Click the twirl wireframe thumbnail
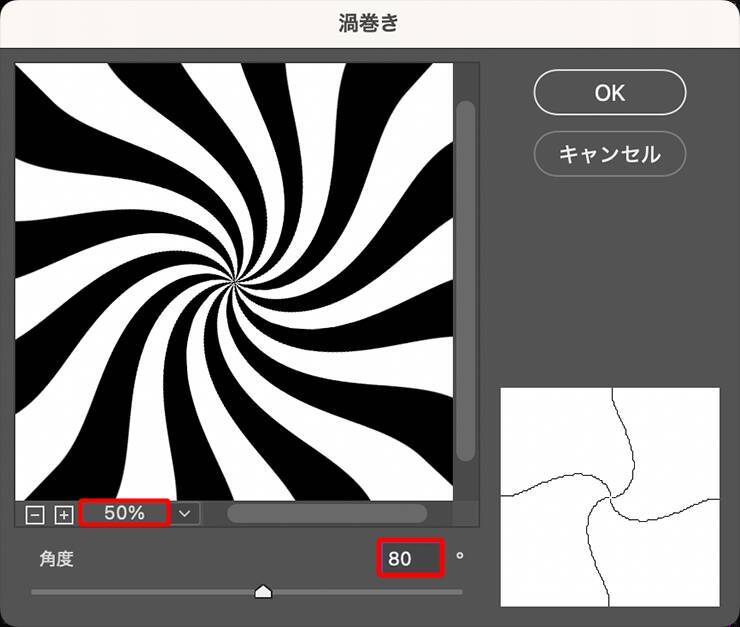The height and width of the screenshot is (627, 740). coord(609,497)
